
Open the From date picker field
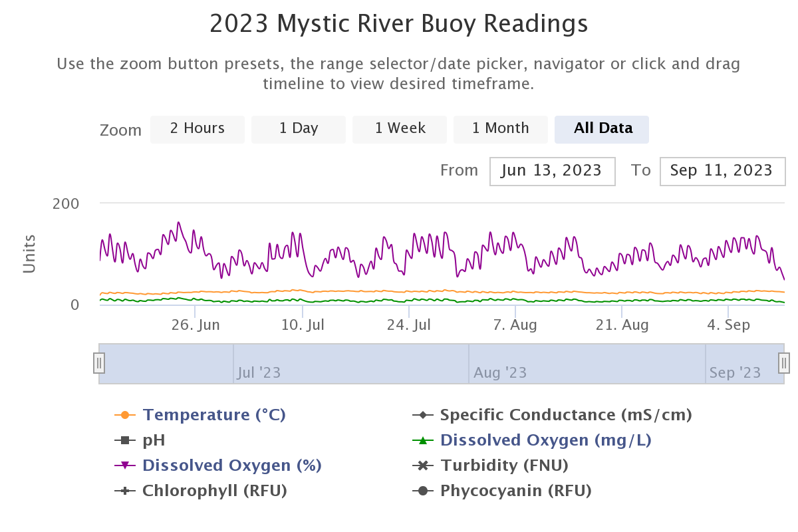pos(552,171)
